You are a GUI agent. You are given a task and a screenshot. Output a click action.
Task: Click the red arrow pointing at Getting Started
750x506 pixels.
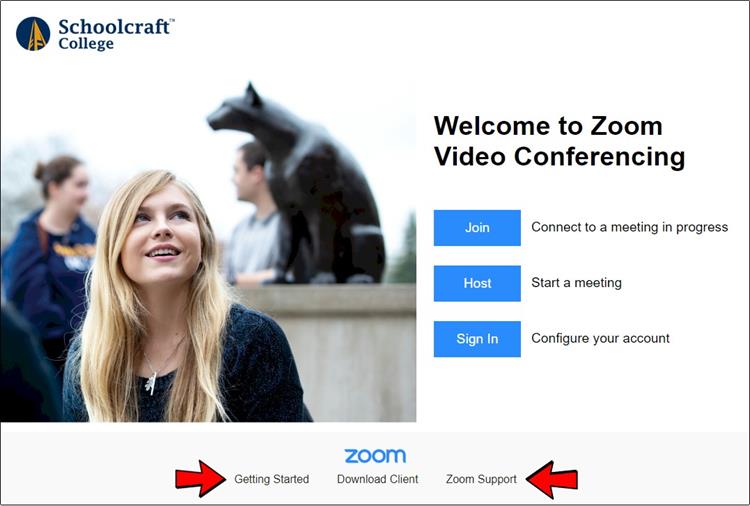click(x=200, y=479)
